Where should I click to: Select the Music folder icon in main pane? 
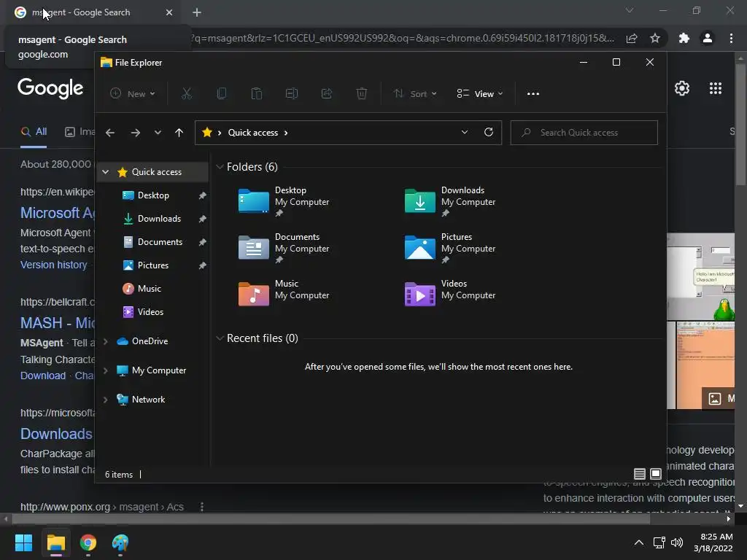tap(253, 294)
